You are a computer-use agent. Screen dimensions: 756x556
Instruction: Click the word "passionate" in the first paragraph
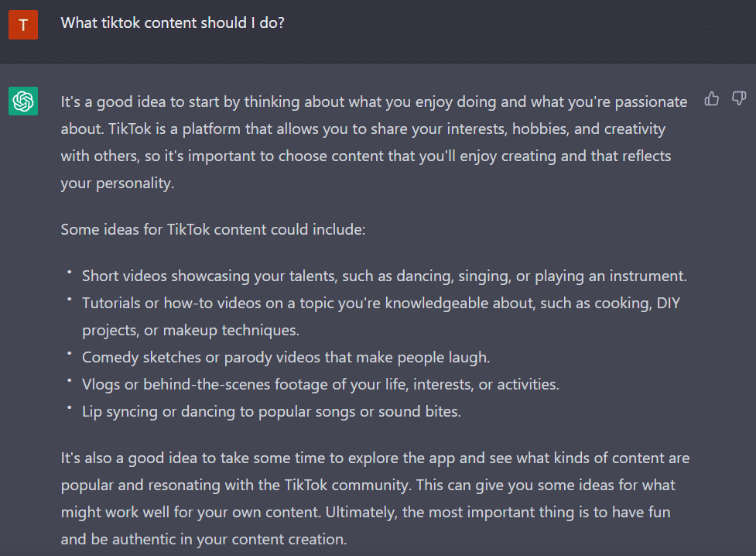(x=650, y=101)
